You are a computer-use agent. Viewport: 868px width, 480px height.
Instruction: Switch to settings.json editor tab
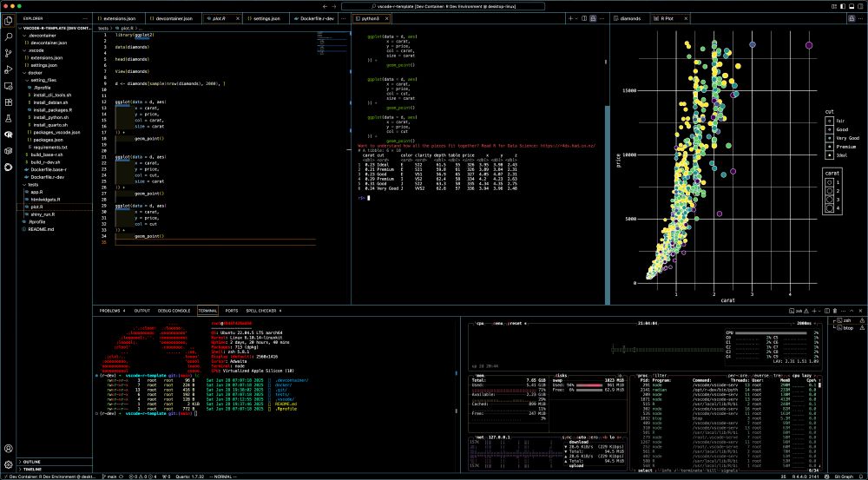[x=266, y=18]
